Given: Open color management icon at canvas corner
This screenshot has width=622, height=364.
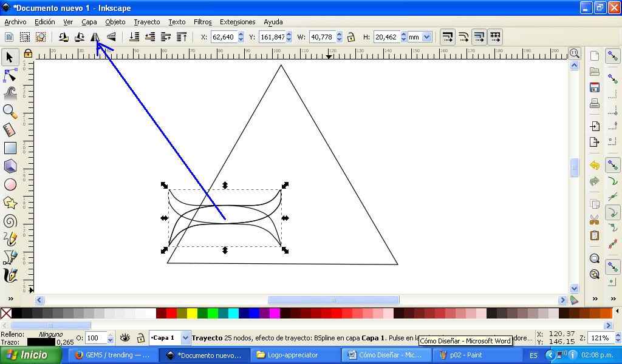Looking at the screenshot, I should pyautogui.click(x=574, y=300).
